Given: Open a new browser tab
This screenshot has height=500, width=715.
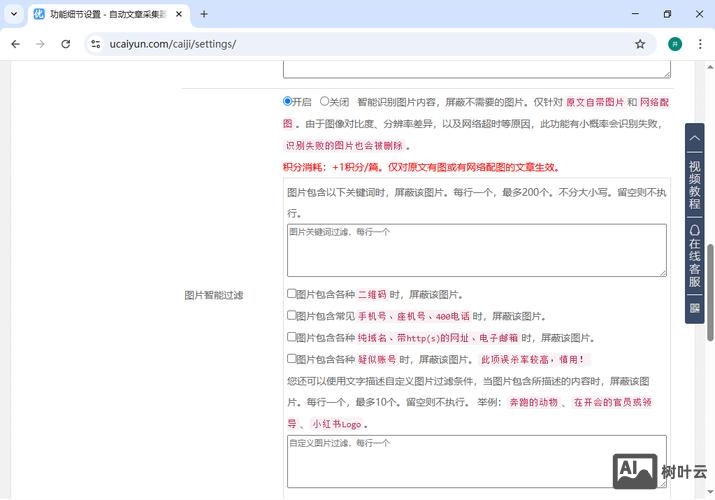Looking at the screenshot, I should pos(204,14).
